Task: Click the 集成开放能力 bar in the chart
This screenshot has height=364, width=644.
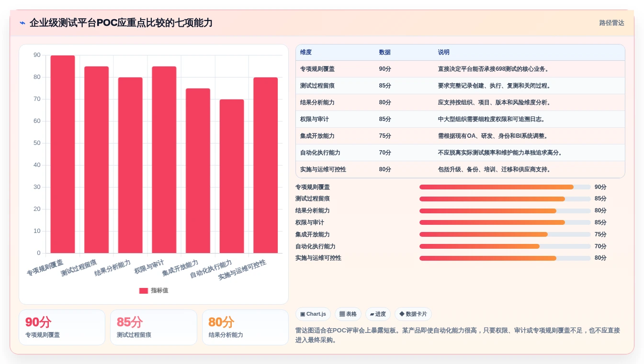Action: [198, 171]
